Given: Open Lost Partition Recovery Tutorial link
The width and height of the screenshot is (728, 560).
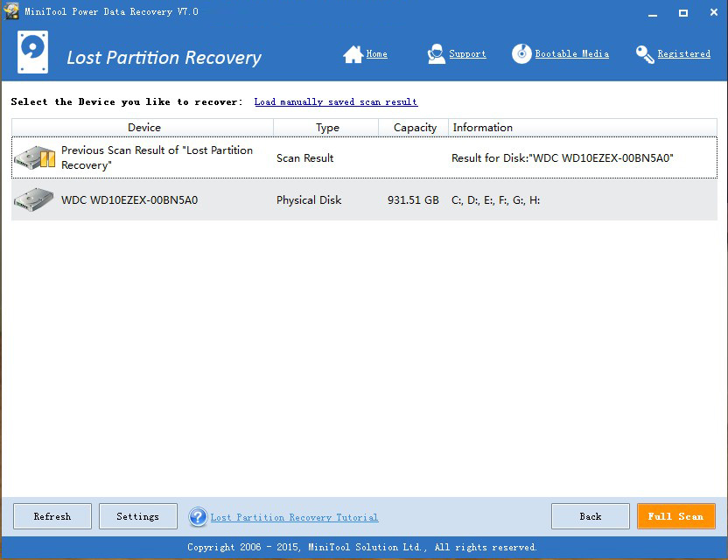Looking at the screenshot, I should 294,517.
